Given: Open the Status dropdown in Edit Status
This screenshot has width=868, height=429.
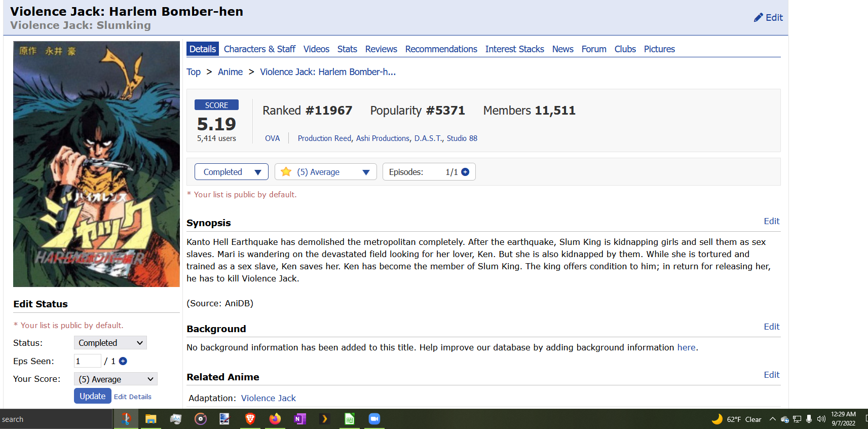Looking at the screenshot, I should click(110, 343).
